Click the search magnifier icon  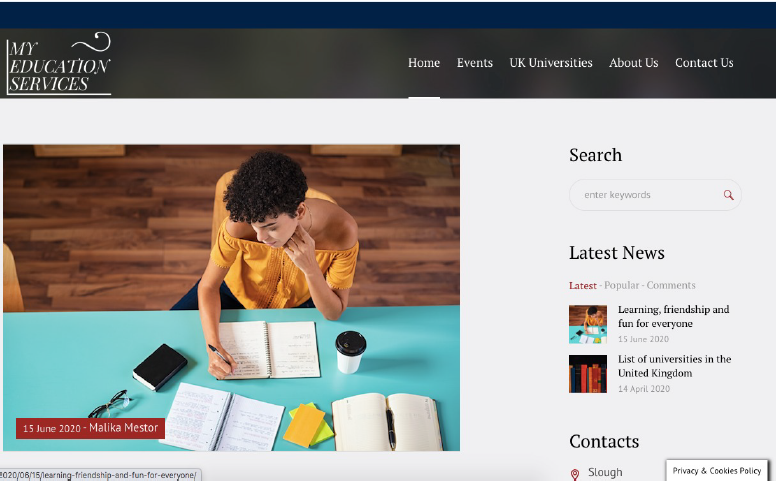(x=728, y=195)
